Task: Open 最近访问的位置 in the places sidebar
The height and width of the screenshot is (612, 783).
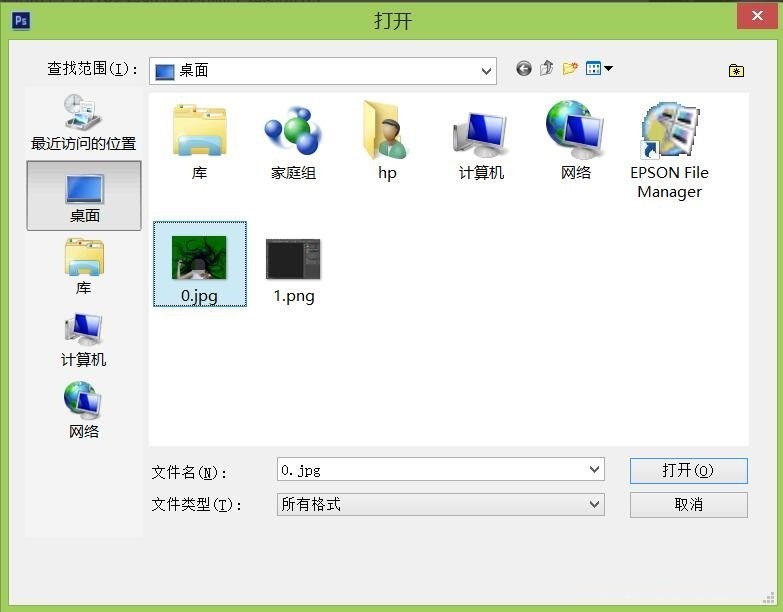Action: [x=83, y=122]
